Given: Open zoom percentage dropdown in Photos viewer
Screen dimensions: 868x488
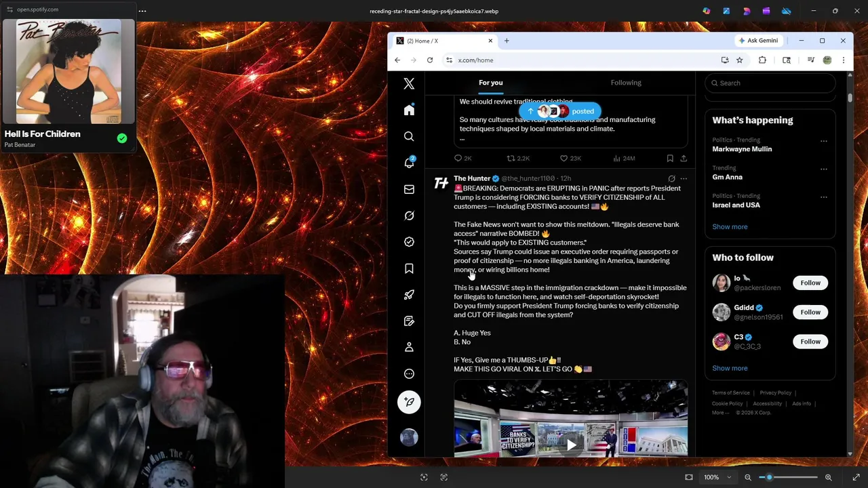Looking at the screenshot, I should [x=718, y=477].
